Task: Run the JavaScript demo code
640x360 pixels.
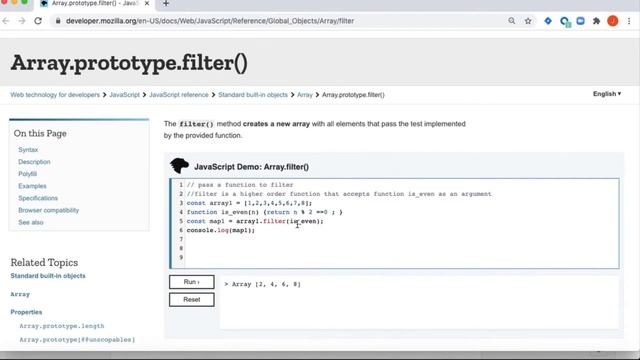Action: tap(192, 282)
